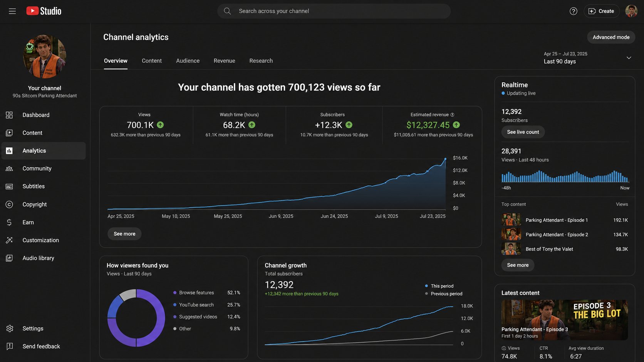Select the Watch time (hours) metric card

pyautogui.click(x=239, y=125)
